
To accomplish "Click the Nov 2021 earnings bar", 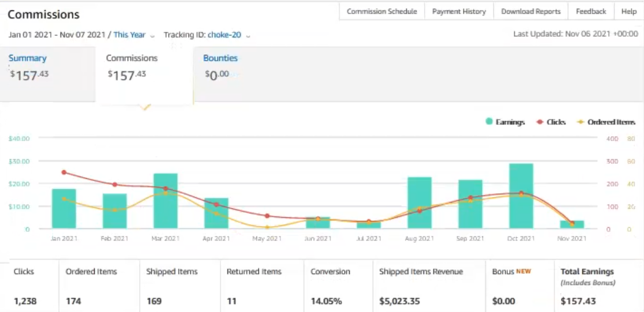I will click(572, 224).
